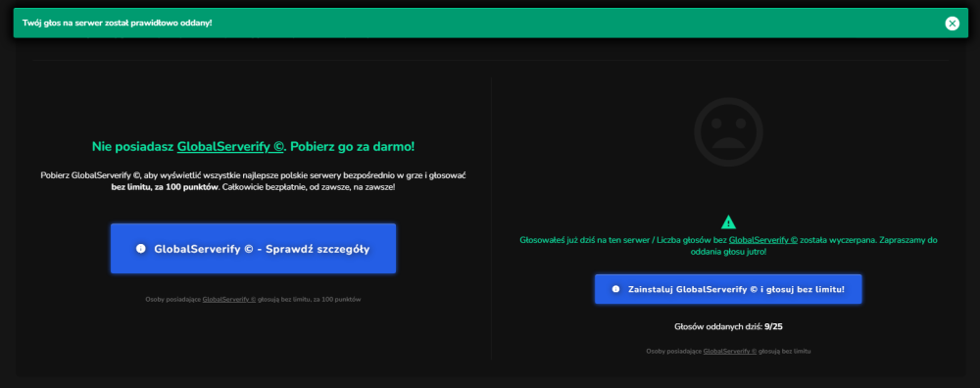
Task: Click Zainstaluj GlobalServerify i głosuj bez limitu
Action: (x=728, y=289)
